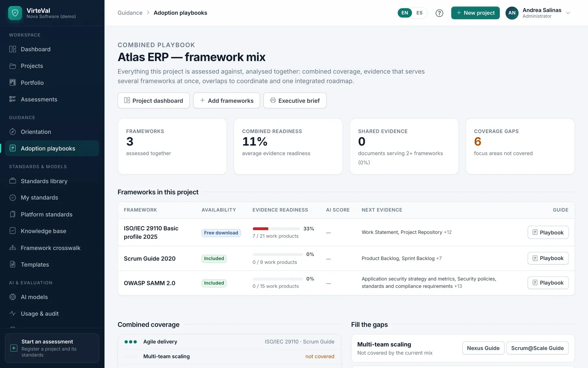
Task: Click the Platform standards bookmark icon
Action: click(13, 214)
